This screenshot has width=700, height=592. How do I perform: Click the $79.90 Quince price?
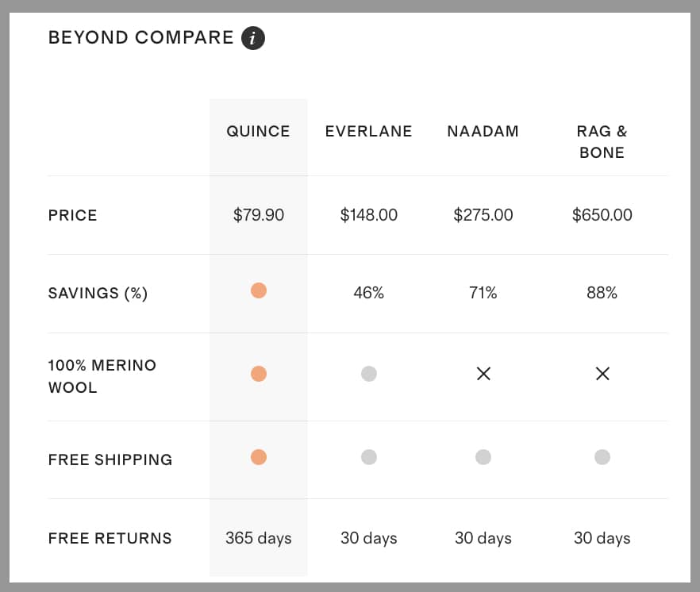(x=259, y=215)
